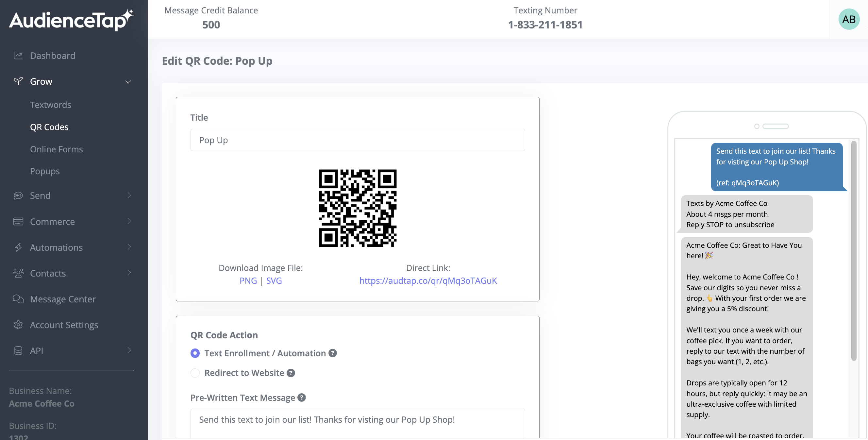This screenshot has height=440, width=868.
Task: Select the Dashboard chart icon
Action: coord(18,55)
